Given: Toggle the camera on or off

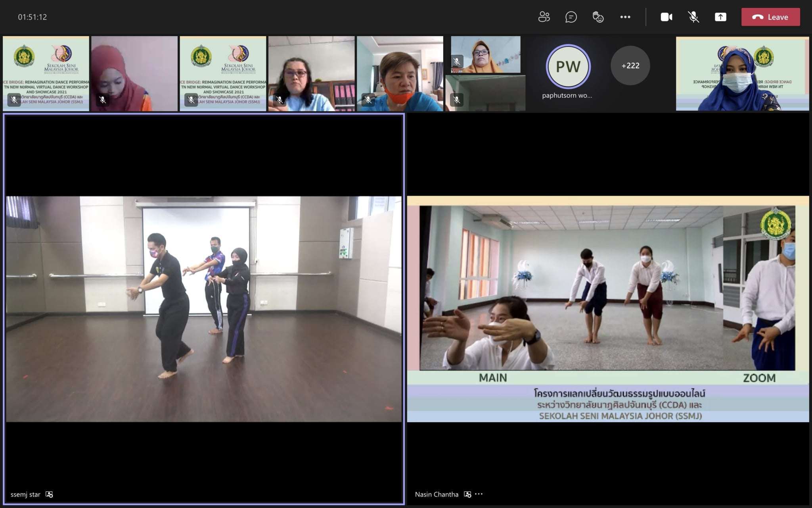Looking at the screenshot, I should [666, 17].
